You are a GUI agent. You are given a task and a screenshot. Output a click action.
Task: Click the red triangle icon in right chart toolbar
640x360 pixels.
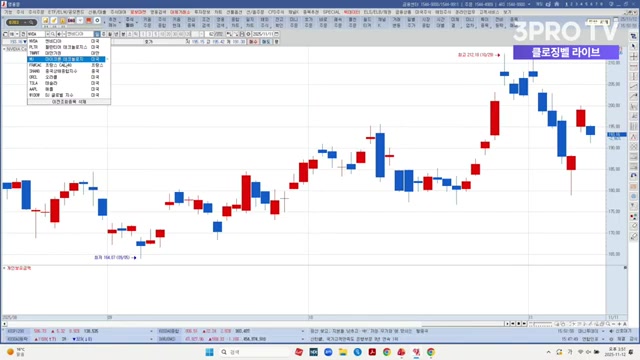pos(633,136)
